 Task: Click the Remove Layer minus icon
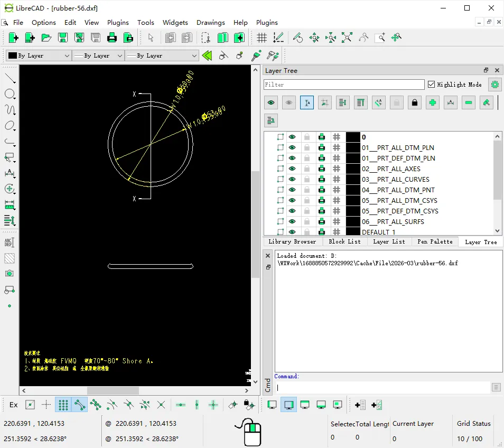(469, 103)
